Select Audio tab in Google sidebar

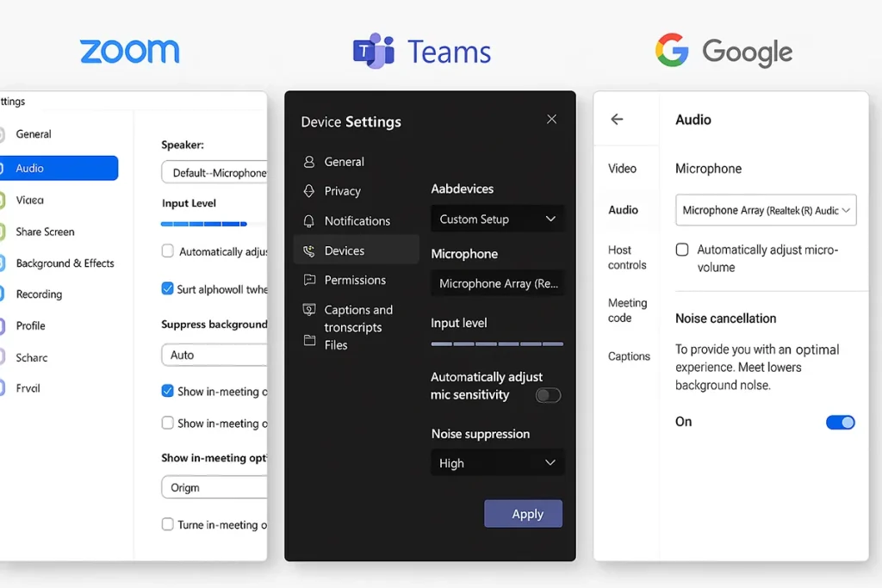tap(624, 210)
